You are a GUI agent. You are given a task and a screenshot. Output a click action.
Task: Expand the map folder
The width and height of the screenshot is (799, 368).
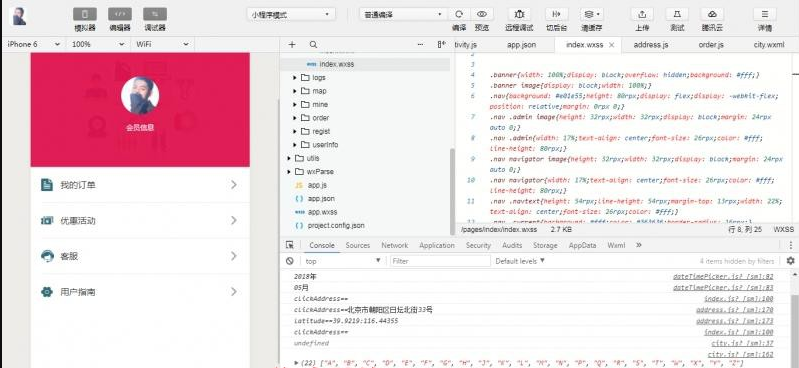[x=295, y=91]
